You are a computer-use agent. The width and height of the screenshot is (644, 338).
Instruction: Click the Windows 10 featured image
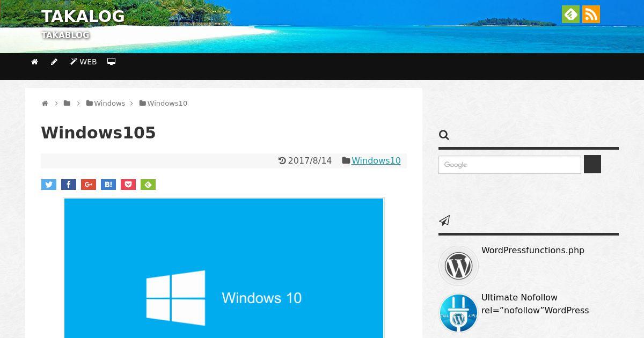pyautogui.click(x=224, y=268)
